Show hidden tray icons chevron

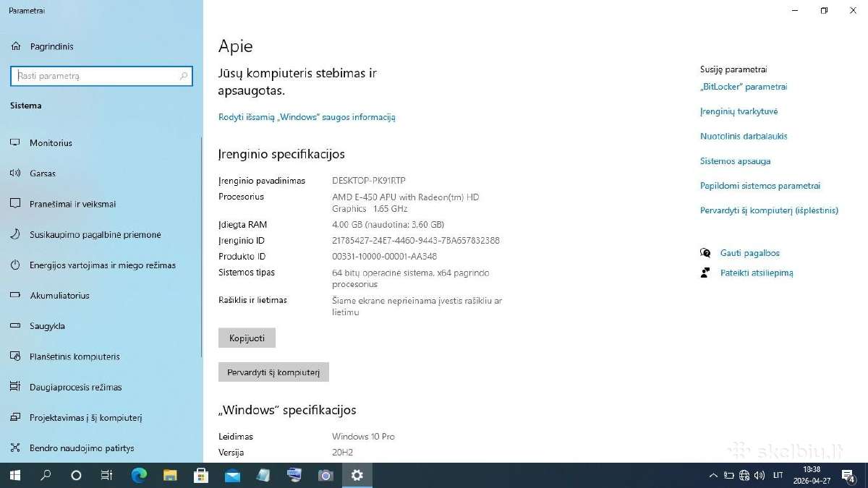(714, 475)
